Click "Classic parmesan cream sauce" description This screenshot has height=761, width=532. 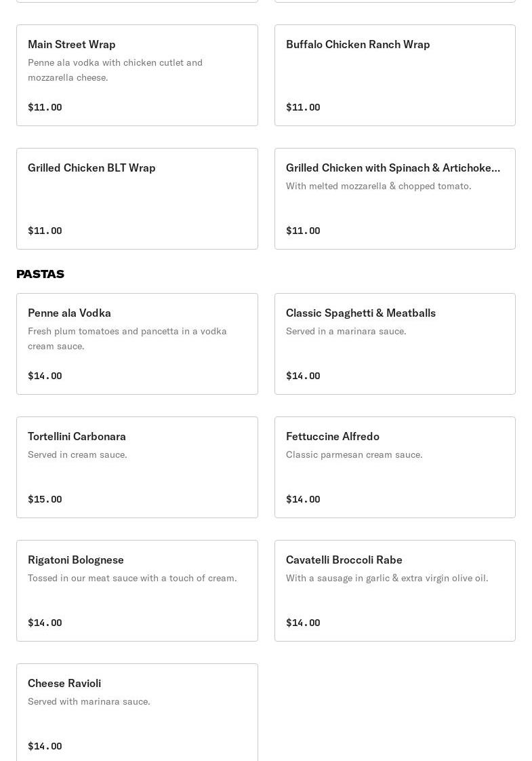click(x=354, y=454)
